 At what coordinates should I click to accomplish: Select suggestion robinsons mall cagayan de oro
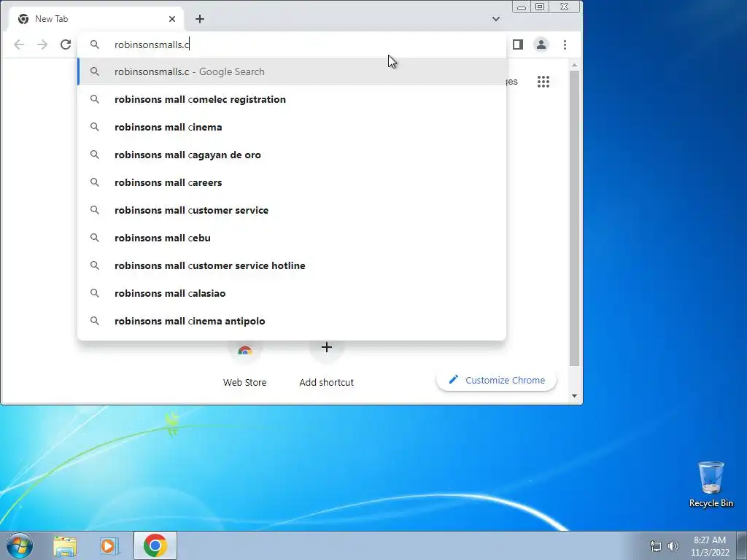tap(292, 155)
